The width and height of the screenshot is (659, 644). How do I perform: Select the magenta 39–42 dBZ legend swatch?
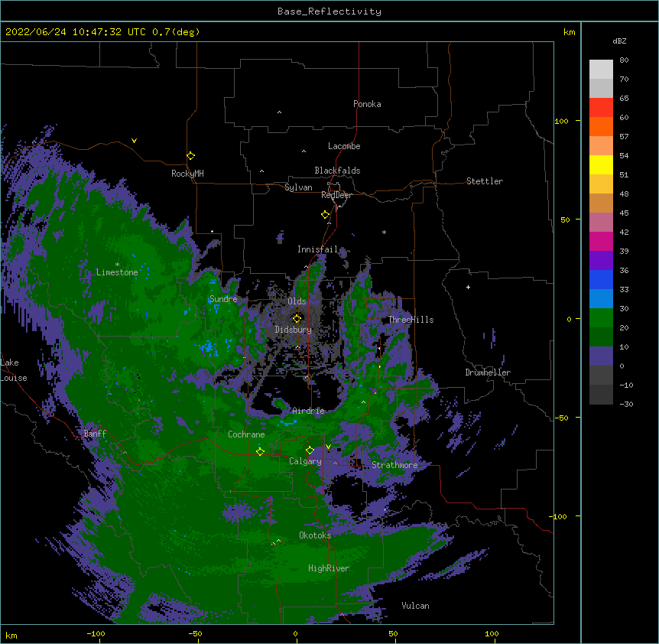(x=601, y=241)
